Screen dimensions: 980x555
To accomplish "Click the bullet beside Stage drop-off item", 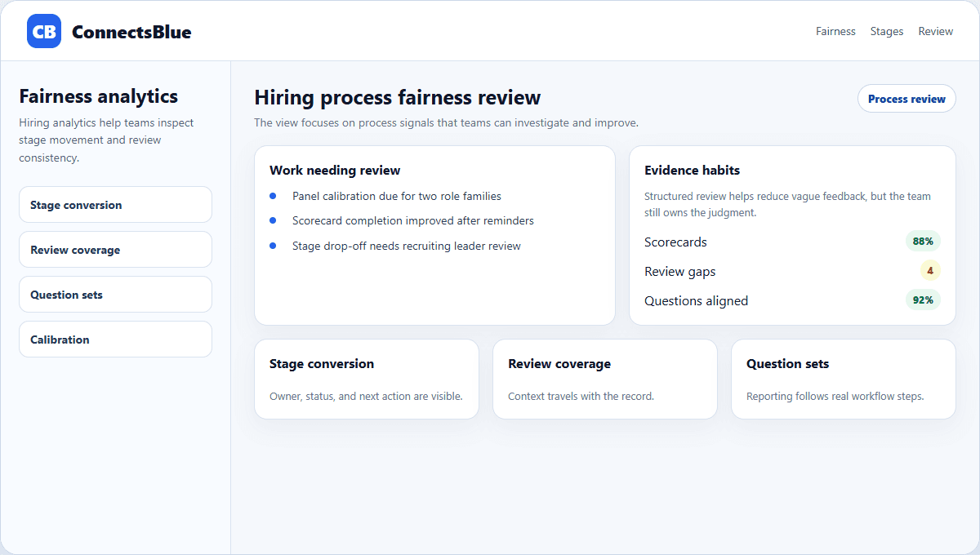I will [273, 245].
